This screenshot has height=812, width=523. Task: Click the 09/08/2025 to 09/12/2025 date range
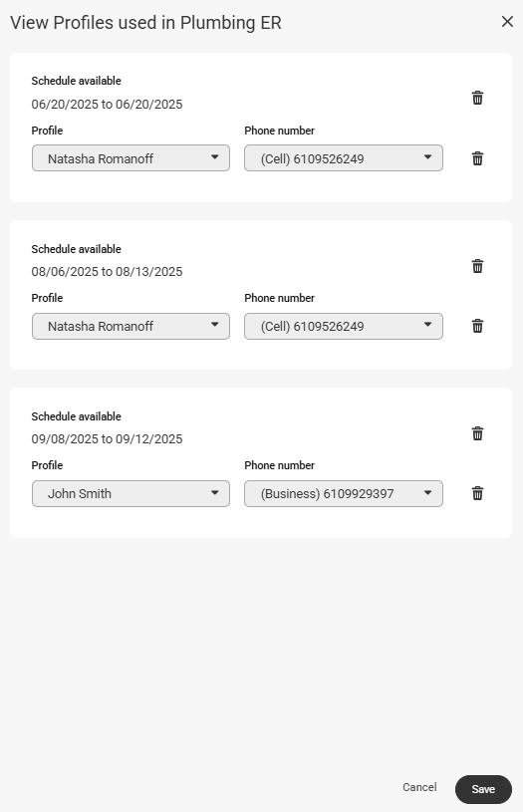tap(107, 438)
